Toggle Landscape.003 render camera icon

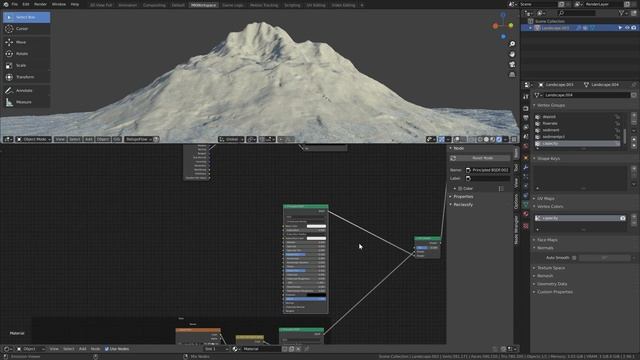(x=633, y=28)
